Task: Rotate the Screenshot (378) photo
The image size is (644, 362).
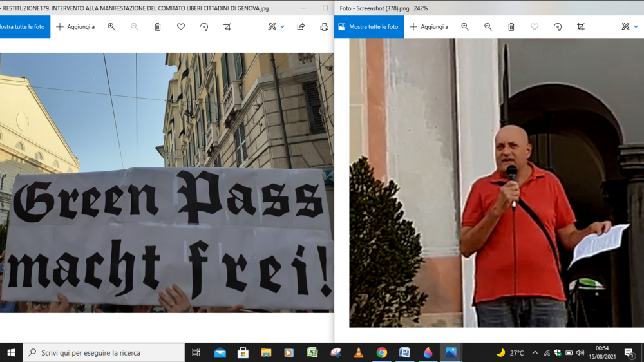Action: click(558, 26)
